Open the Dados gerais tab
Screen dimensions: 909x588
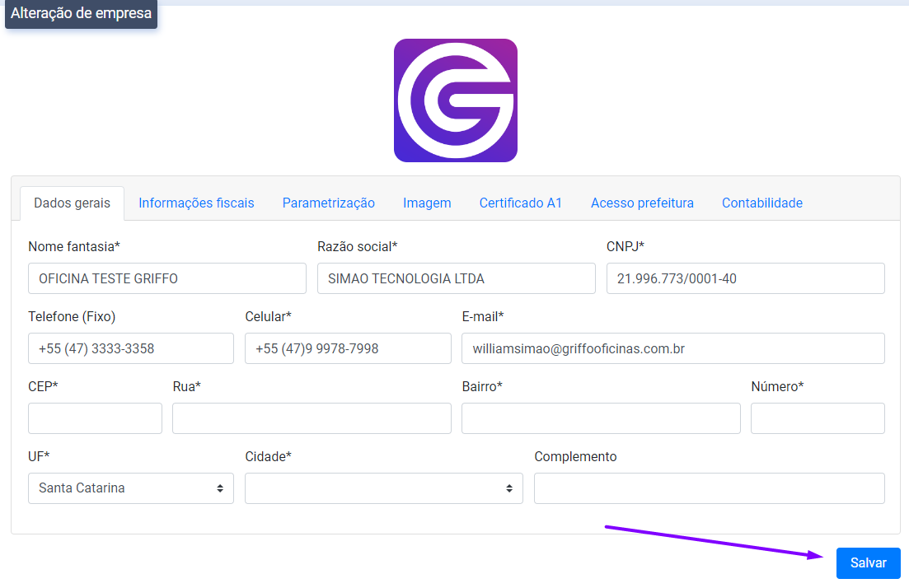(x=72, y=203)
